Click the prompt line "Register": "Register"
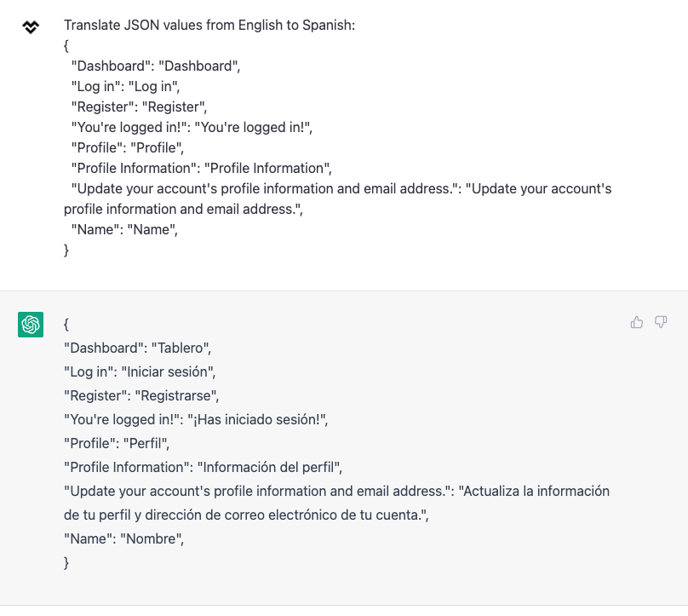 coord(139,107)
